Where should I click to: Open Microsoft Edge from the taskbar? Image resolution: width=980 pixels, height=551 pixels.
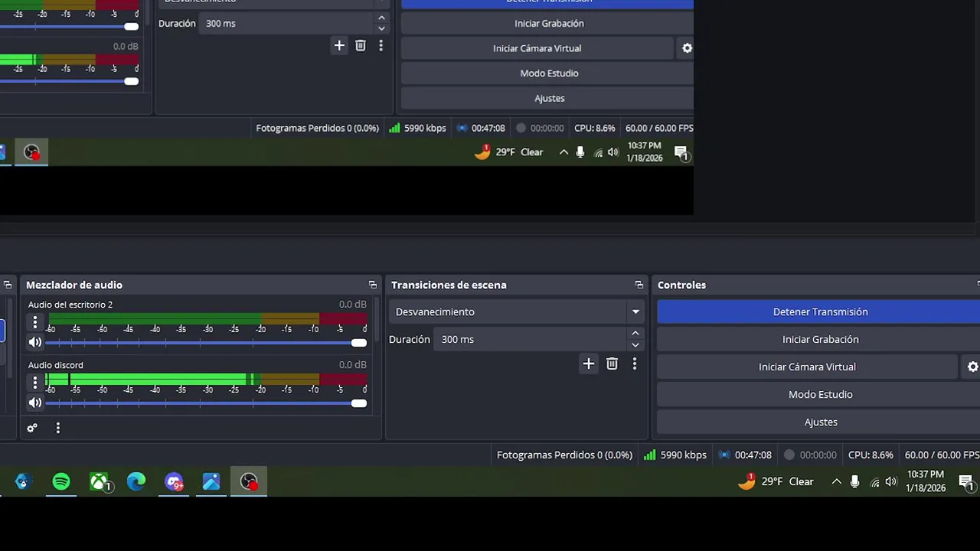point(136,481)
